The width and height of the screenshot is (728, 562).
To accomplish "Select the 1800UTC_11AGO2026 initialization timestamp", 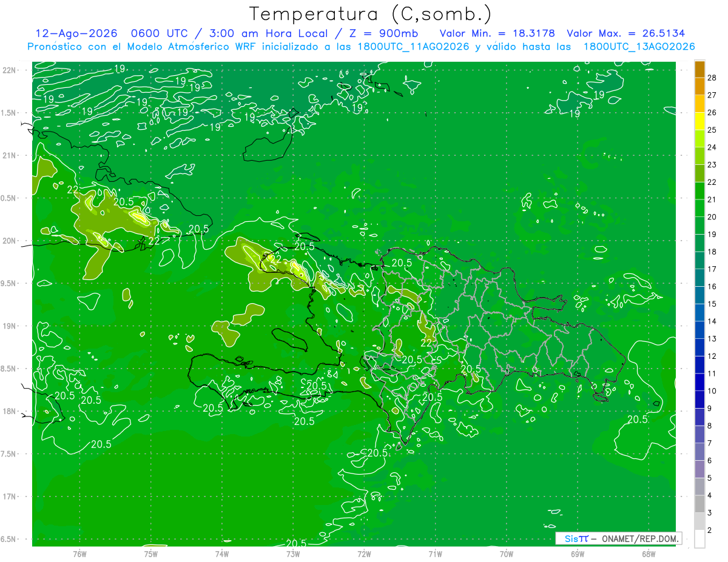I will pos(413,47).
